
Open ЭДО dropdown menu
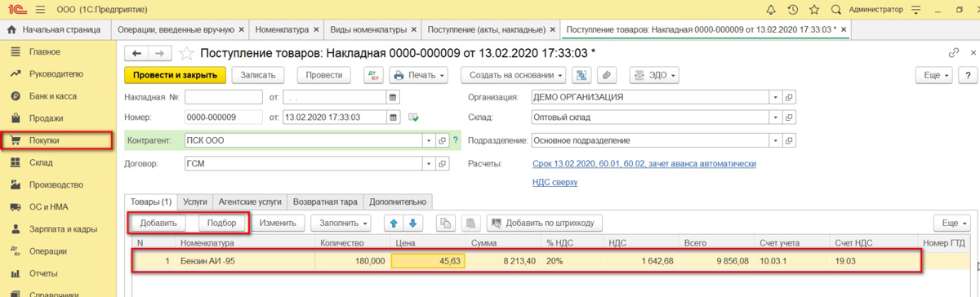(654, 75)
